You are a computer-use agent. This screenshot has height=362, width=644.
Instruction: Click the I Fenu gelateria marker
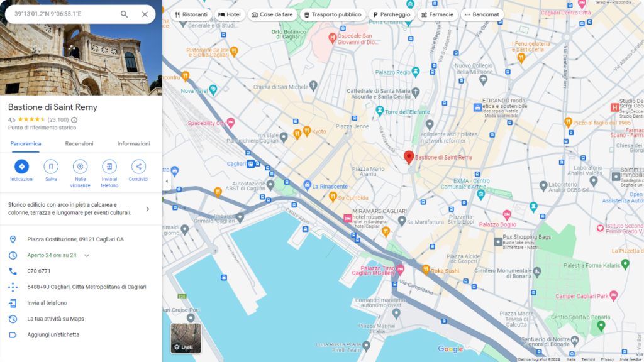coord(521,57)
